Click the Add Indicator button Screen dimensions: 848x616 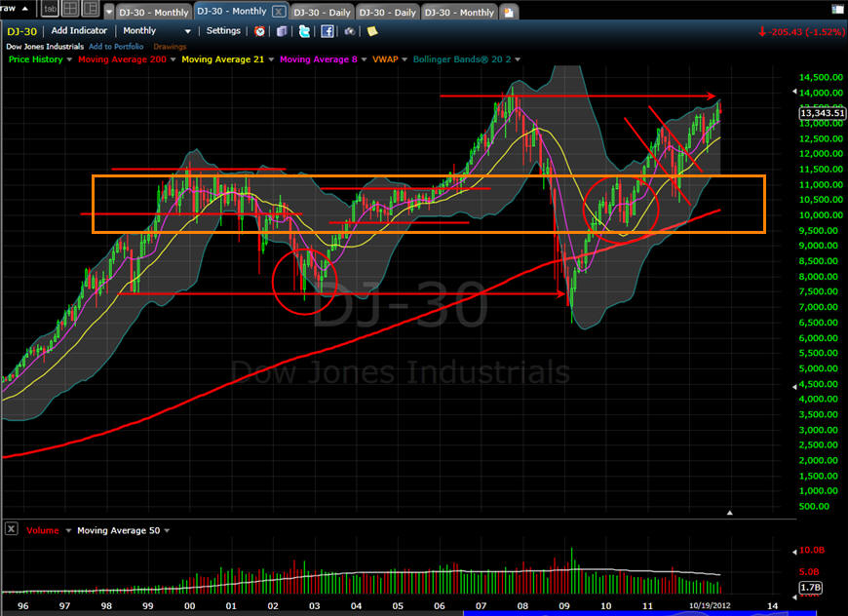click(x=80, y=31)
